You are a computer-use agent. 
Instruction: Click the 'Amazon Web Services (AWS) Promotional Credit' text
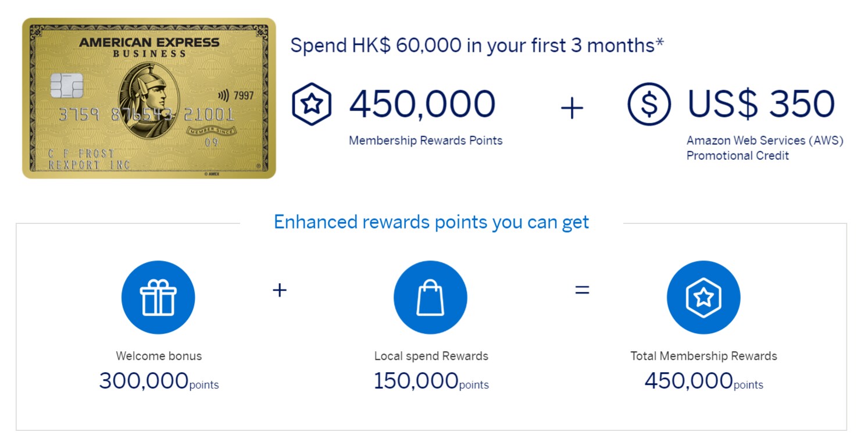(x=765, y=148)
